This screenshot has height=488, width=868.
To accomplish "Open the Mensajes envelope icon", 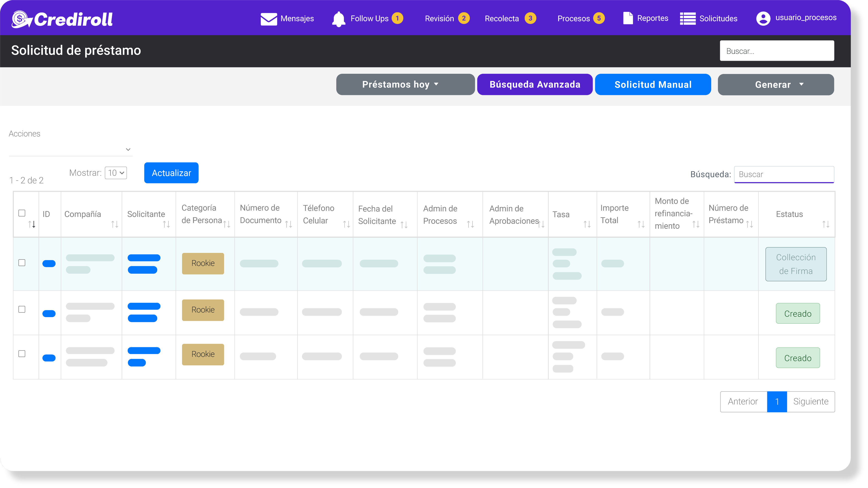I will click(268, 19).
